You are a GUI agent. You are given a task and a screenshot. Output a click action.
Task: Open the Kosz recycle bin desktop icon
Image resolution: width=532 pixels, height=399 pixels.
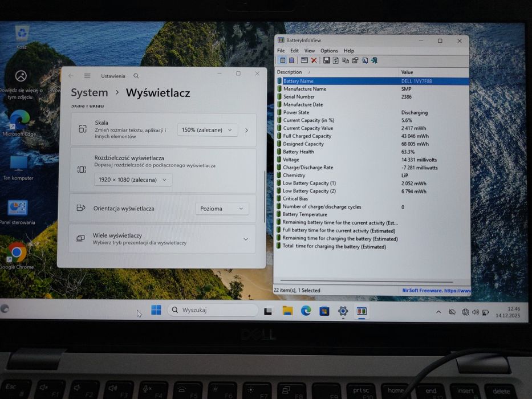[22, 36]
